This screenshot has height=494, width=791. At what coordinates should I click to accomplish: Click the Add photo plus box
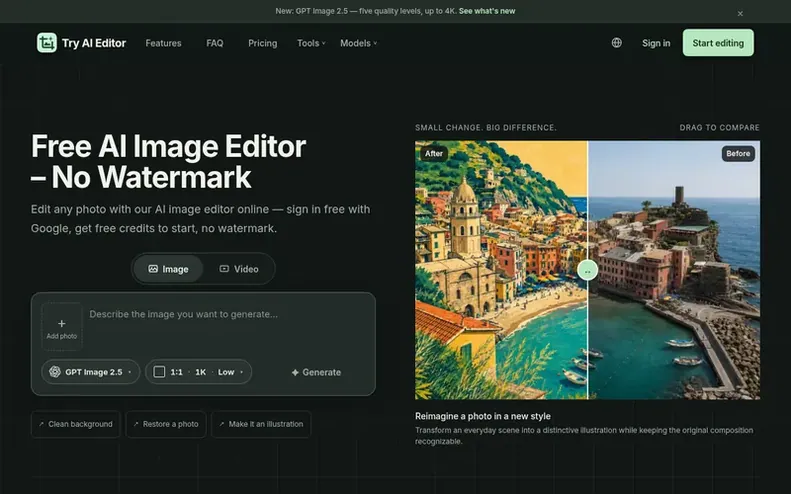(62, 326)
